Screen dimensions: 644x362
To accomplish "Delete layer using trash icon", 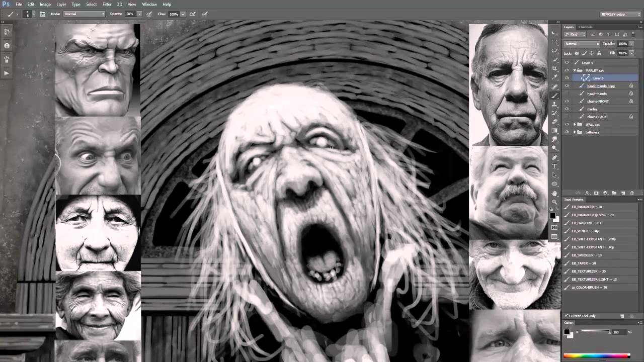I will coord(632,193).
